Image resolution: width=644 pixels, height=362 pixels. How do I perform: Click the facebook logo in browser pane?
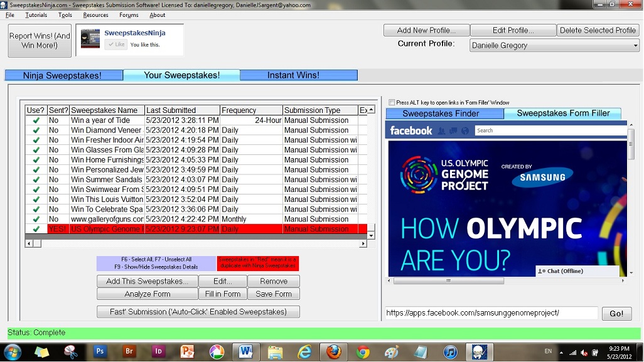pos(411,131)
